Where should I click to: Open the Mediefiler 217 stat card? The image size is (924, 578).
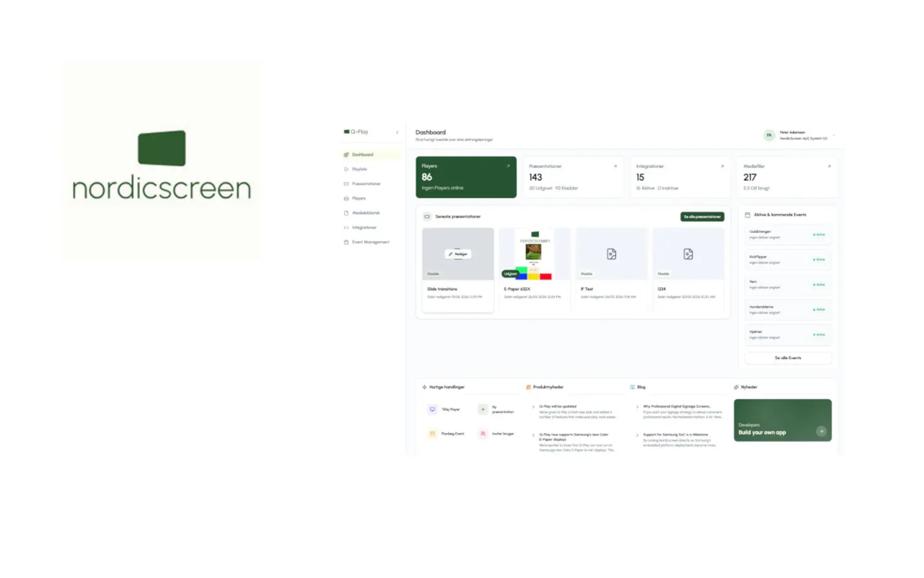pos(788,177)
